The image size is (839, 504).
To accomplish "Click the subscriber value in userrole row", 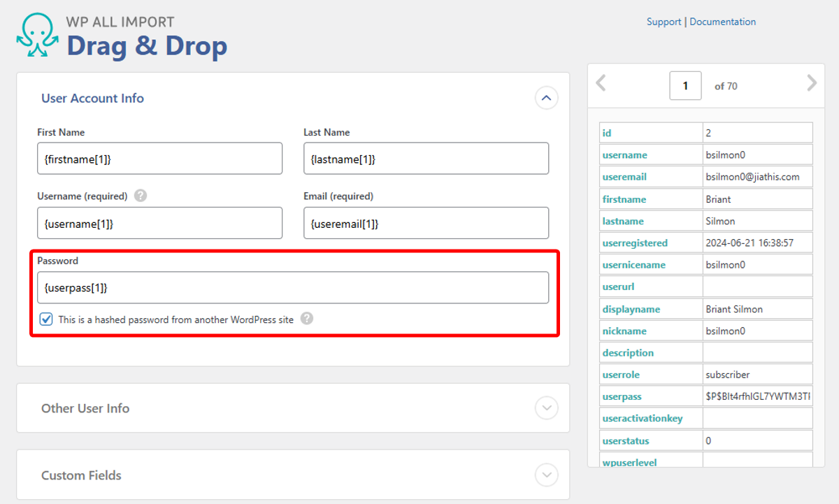I will [727, 375].
